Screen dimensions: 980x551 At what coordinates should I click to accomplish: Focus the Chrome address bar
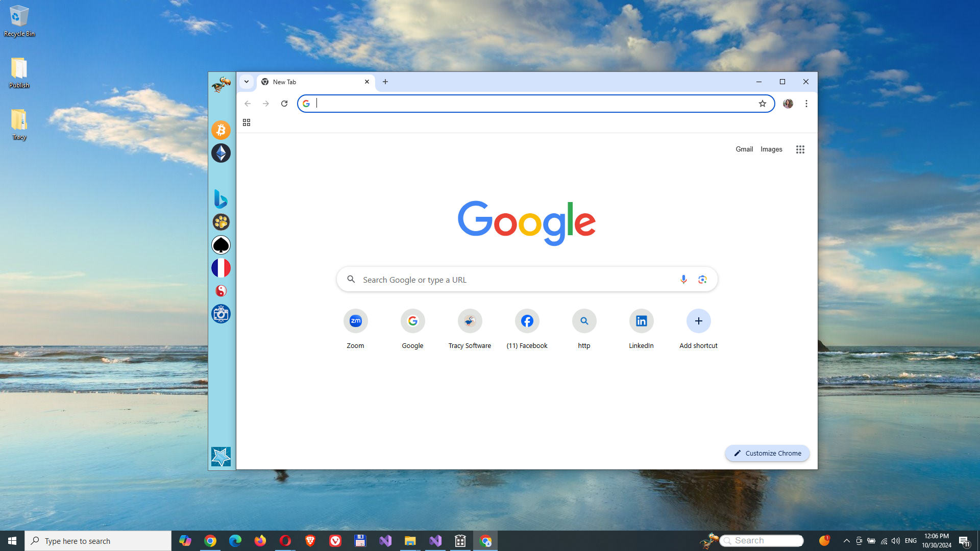[536, 104]
